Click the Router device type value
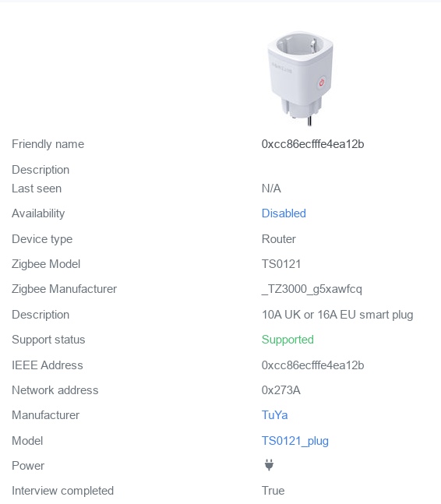The height and width of the screenshot is (504, 441). [279, 239]
